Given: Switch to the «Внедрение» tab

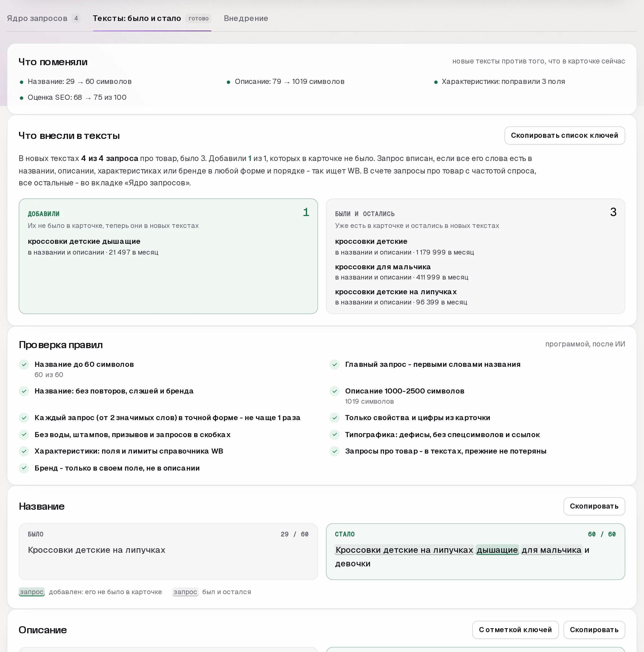Looking at the screenshot, I should (x=246, y=18).
